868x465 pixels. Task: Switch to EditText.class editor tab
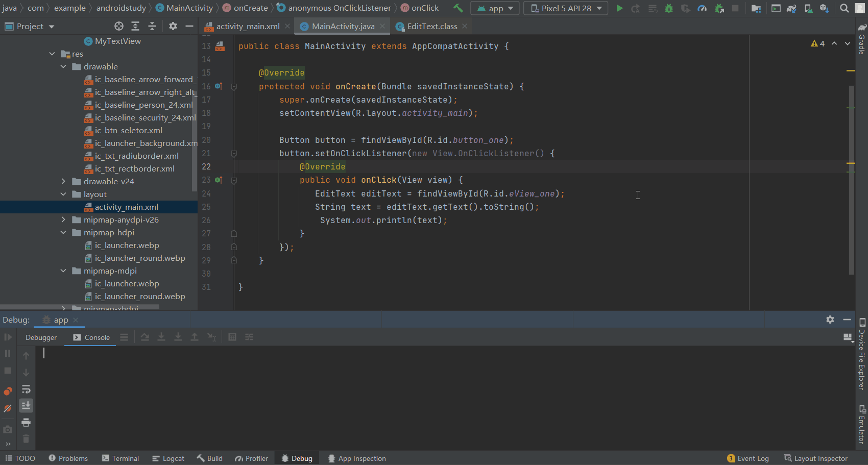point(432,26)
